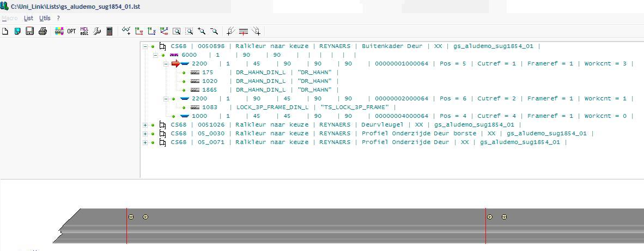644x251 pixels.
Task: Click the first 3D profile view icon
Action: [231, 31]
